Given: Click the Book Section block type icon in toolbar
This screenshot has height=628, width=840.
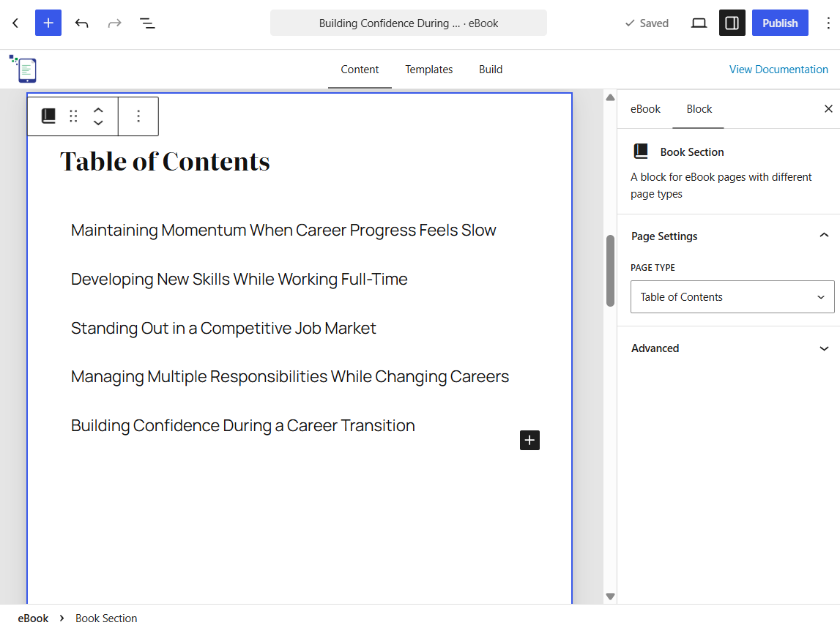Looking at the screenshot, I should [x=49, y=116].
